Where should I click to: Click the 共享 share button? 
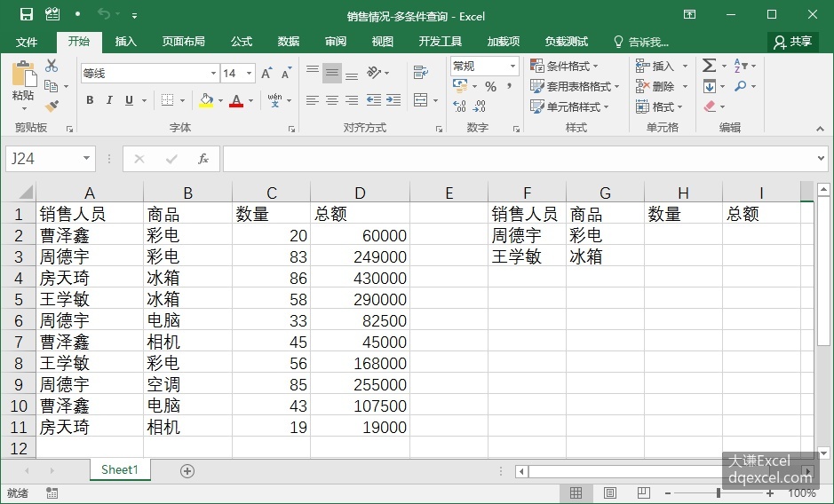click(792, 42)
